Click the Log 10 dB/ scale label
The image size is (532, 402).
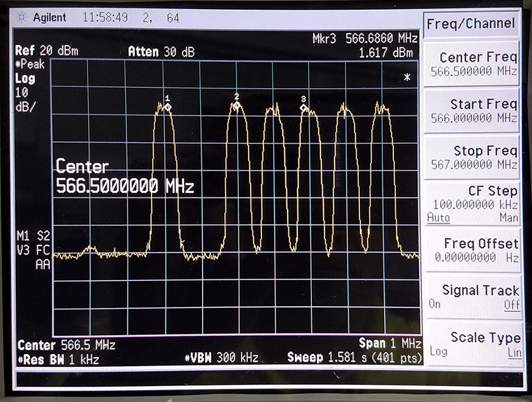click(x=25, y=92)
